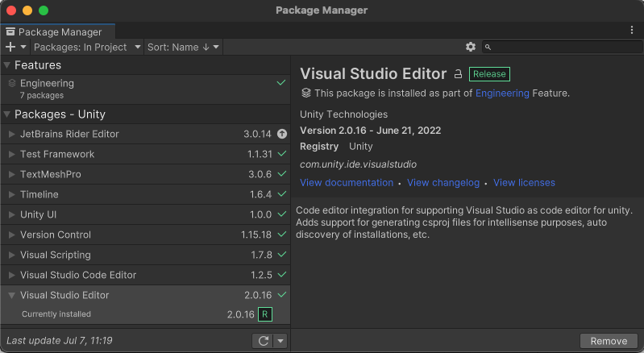Click the Remove button
Image resolution: width=644 pixels, height=353 pixels.
pyautogui.click(x=609, y=341)
